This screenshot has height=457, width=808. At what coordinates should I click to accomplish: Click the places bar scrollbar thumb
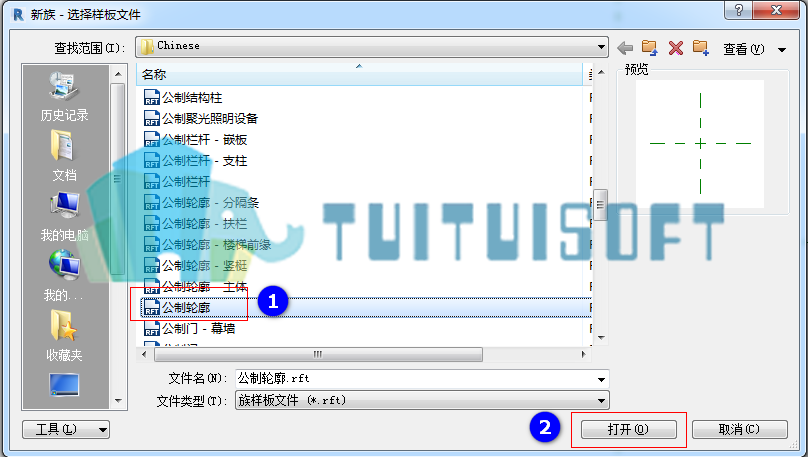pyautogui.click(x=118, y=179)
